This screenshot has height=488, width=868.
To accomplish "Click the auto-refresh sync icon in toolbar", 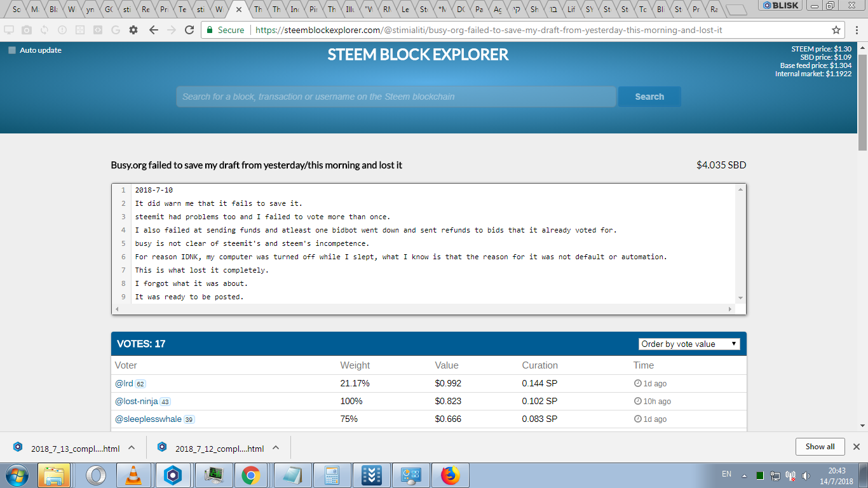I will (44, 30).
